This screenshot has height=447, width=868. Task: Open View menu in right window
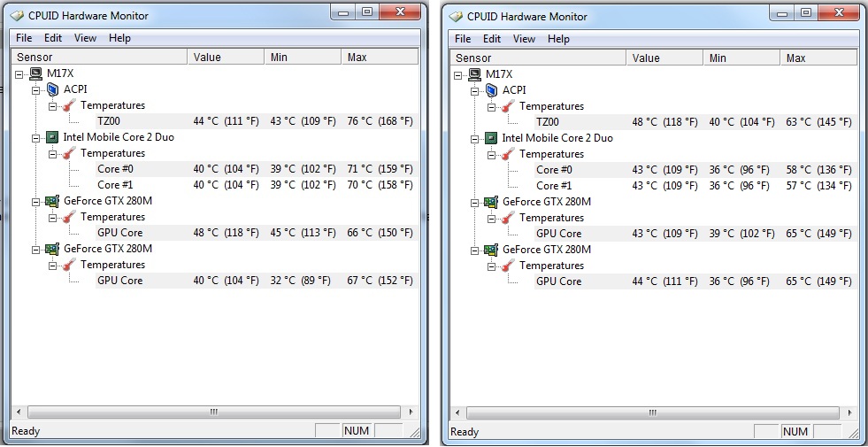pyautogui.click(x=524, y=39)
